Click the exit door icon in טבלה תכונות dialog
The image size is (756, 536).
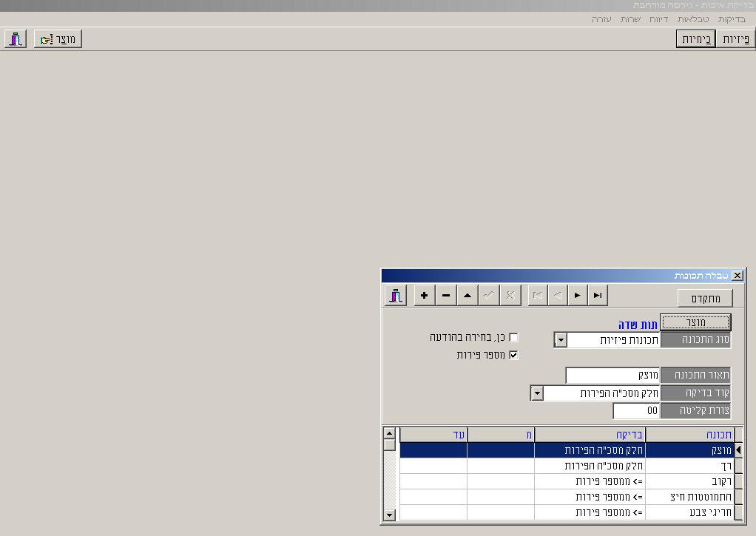pos(396,296)
